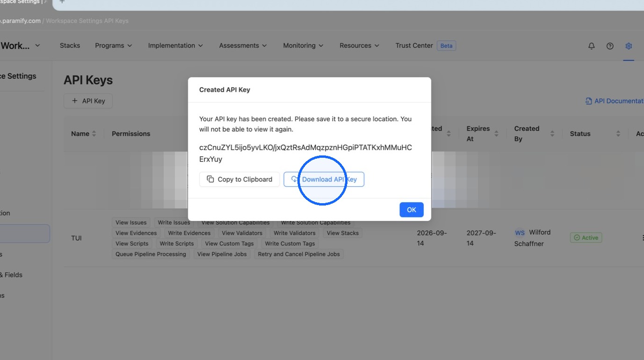Viewport: 644px width, 360px height.
Task: Sort by Created By column arrows
Action: [x=552, y=134]
